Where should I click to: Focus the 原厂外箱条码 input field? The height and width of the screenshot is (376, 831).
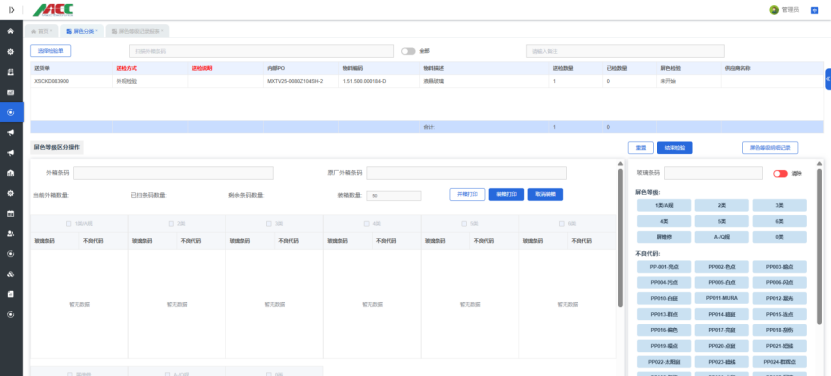pos(466,173)
